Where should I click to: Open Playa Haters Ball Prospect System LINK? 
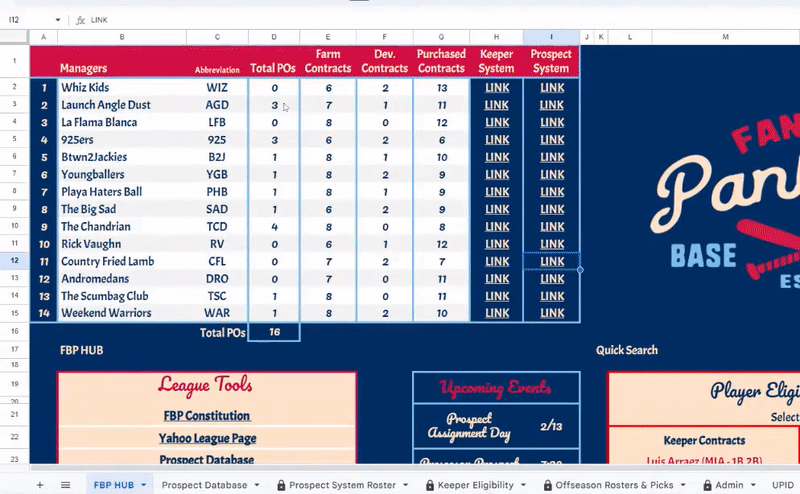(x=552, y=192)
